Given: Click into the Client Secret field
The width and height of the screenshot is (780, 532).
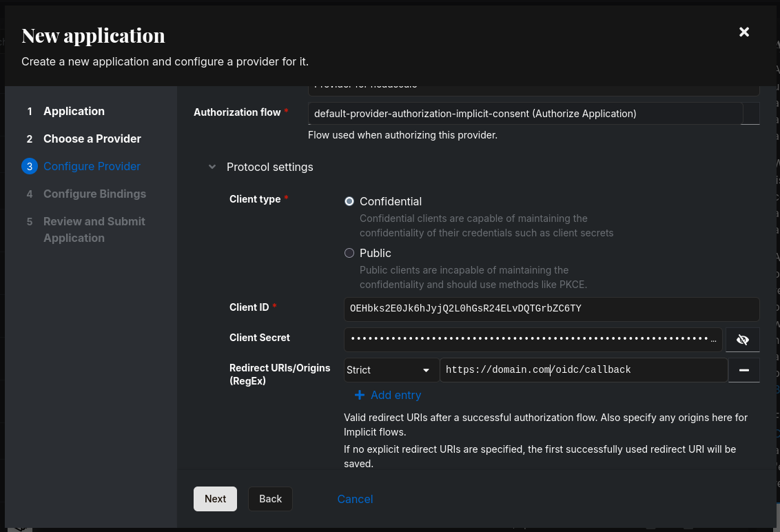Looking at the screenshot, I should (x=533, y=339).
